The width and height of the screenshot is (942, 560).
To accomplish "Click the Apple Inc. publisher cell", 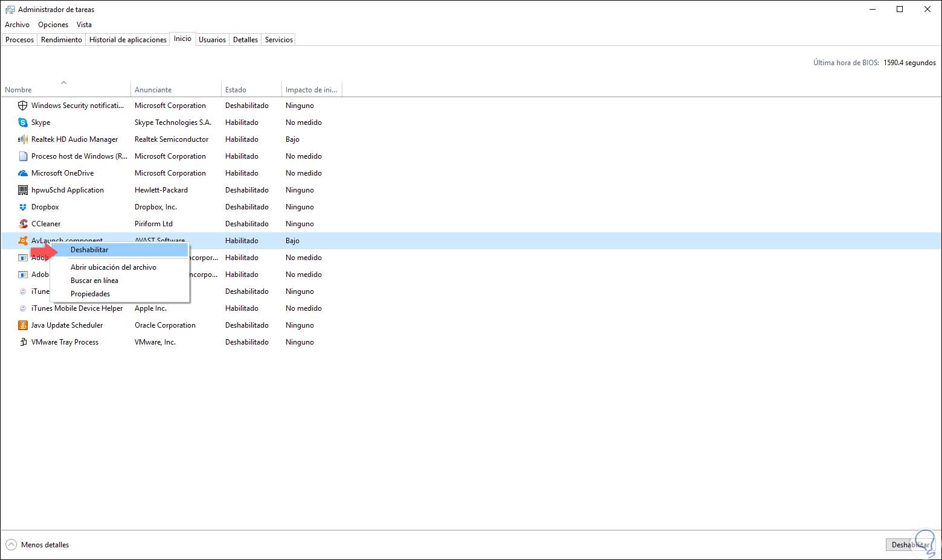I will tap(150, 308).
